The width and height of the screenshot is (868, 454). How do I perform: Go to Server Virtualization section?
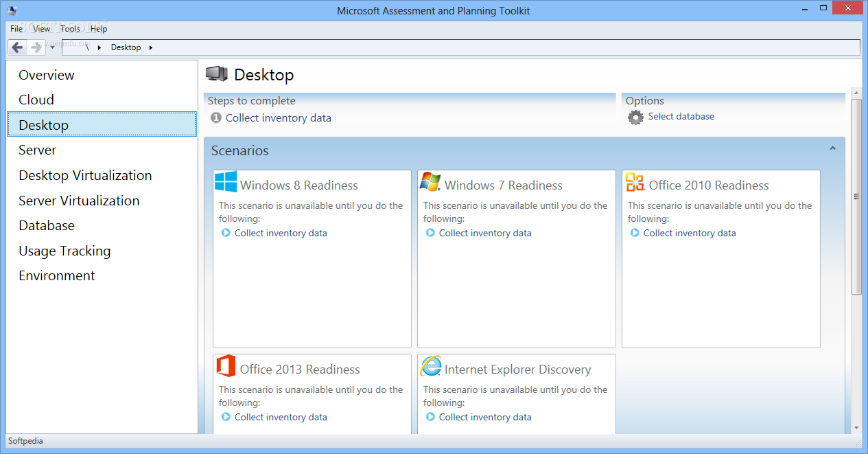coord(102,201)
